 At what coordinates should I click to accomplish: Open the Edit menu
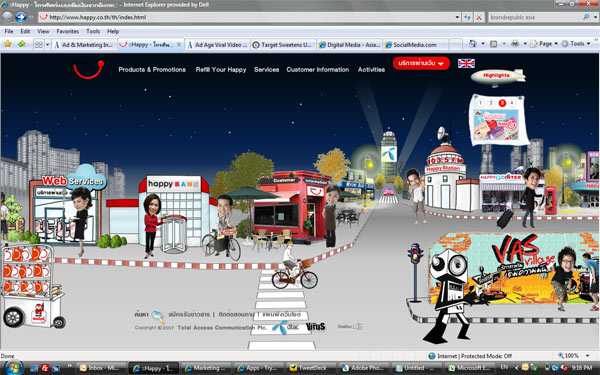click(25, 31)
